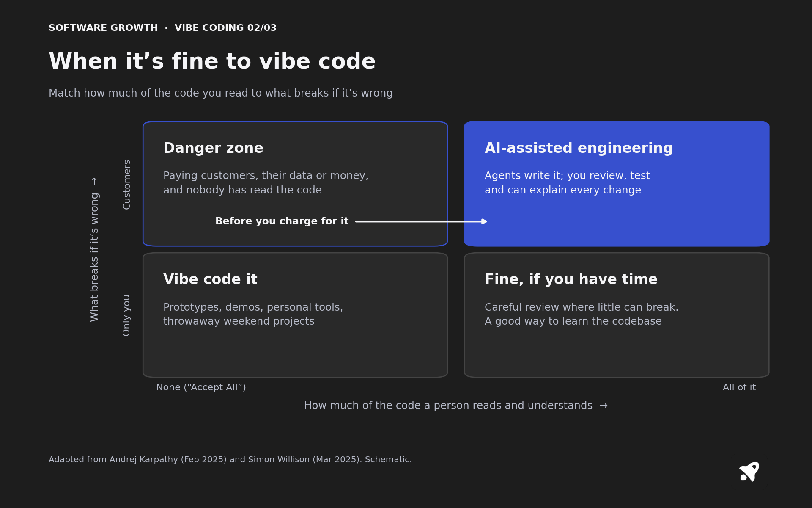Viewport: 812px width, 508px height.
Task: Click the footnote crediting Karpathy and Willison
Action: click(230, 460)
